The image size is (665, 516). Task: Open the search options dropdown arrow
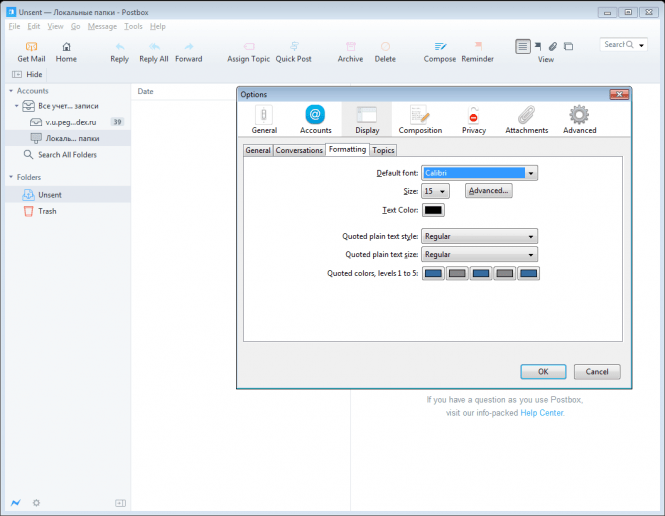tap(641, 45)
